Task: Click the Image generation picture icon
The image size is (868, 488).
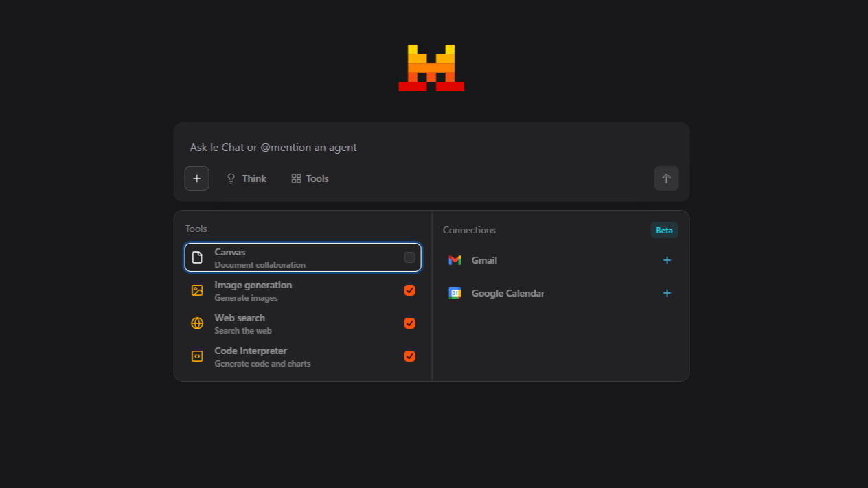Action: (x=197, y=290)
